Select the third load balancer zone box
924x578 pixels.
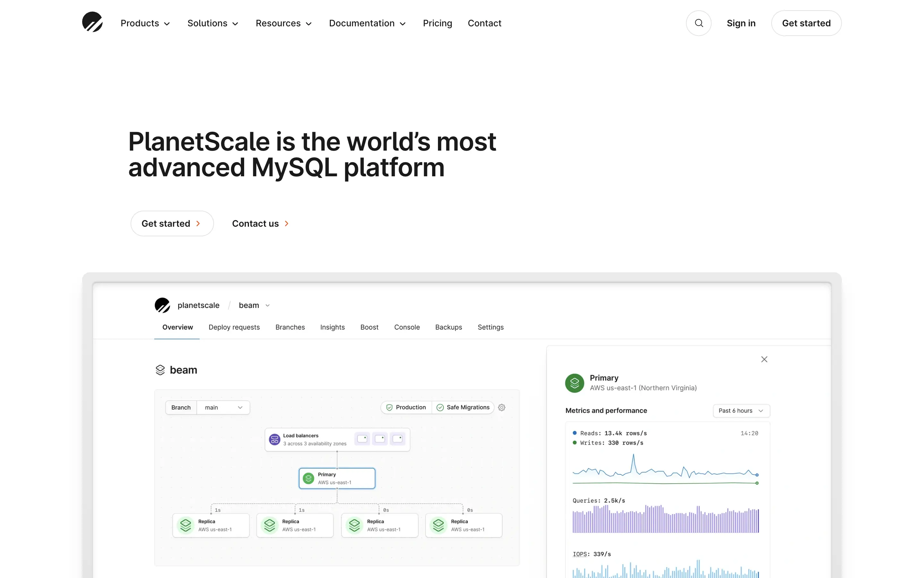(398, 439)
